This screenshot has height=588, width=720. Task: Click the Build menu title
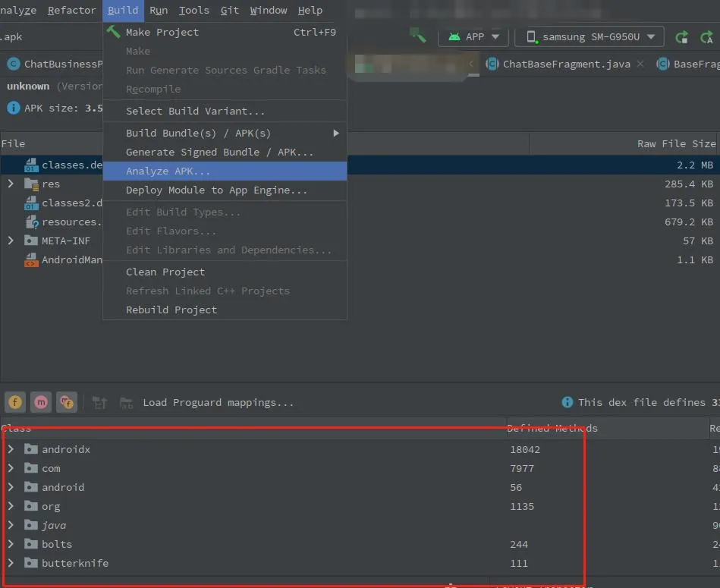[x=123, y=10]
